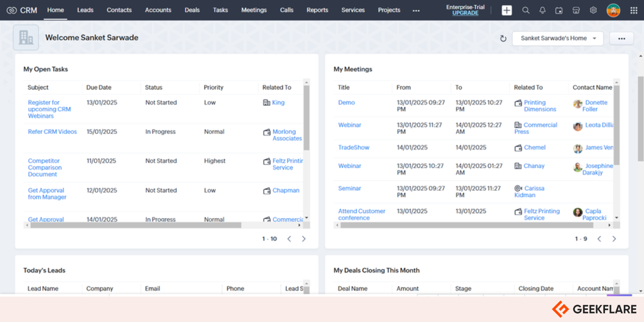Open the Chemel related link
This screenshot has width=644, height=322.
(x=535, y=147)
